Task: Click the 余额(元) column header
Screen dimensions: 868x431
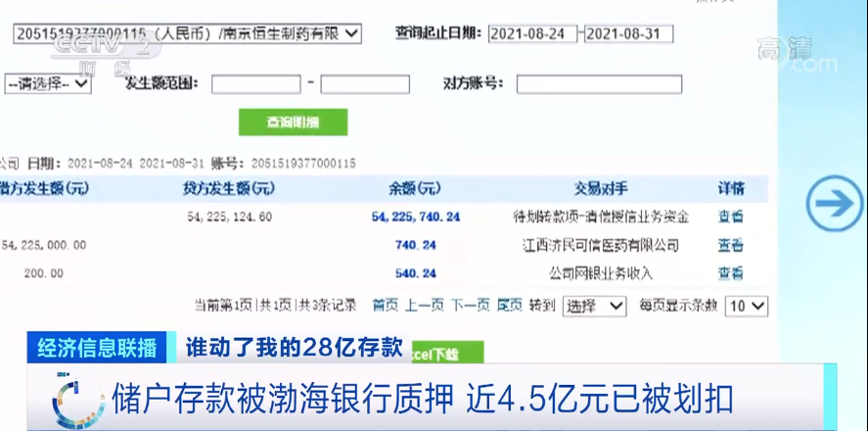Action: pos(415,189)
